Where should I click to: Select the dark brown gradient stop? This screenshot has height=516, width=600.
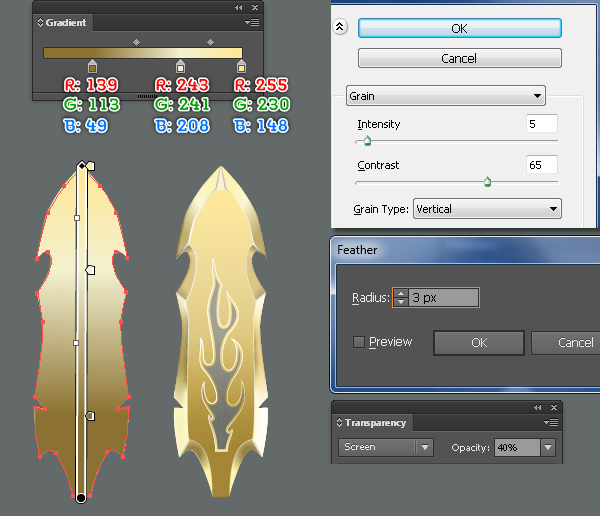coord(92,67)
